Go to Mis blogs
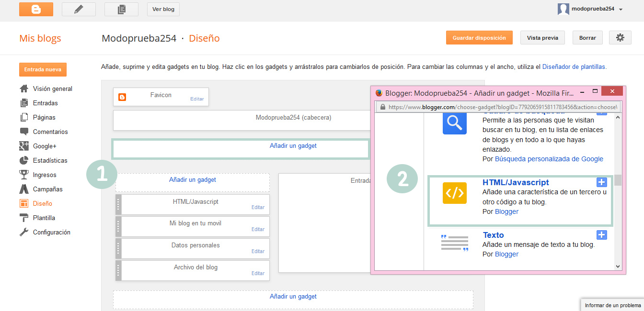Viewport: 644px width, 311px height. [x=40, y=38]
